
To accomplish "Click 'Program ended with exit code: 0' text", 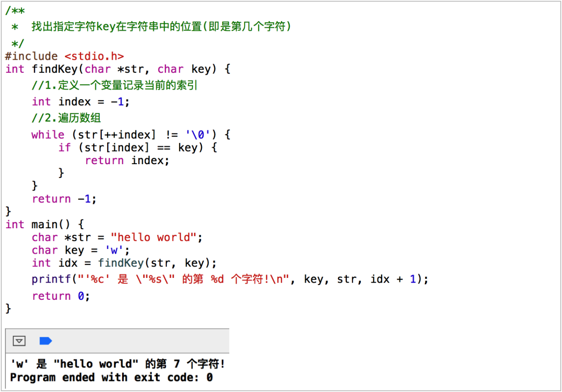I will pos(111,377).
